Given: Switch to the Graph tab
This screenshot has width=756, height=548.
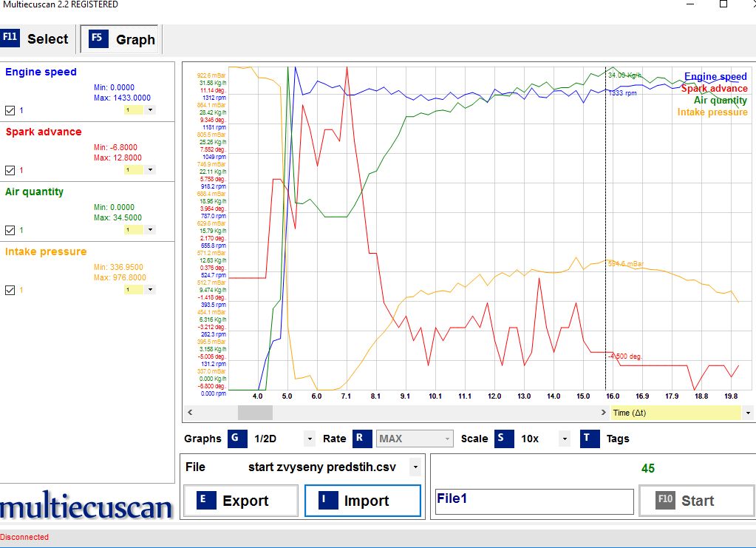Looking at the screenshot, I should [122, 39].
